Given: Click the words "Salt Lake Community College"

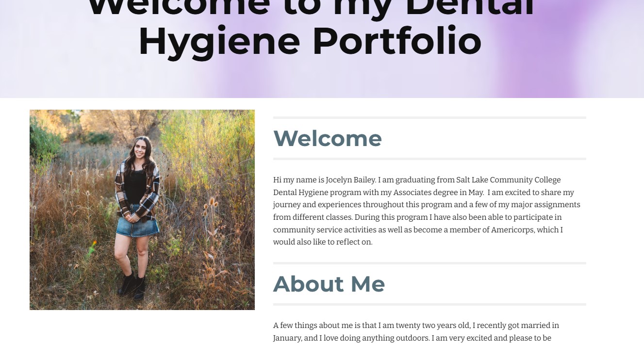Looking at the screenshot, I should tap(508, 180).
